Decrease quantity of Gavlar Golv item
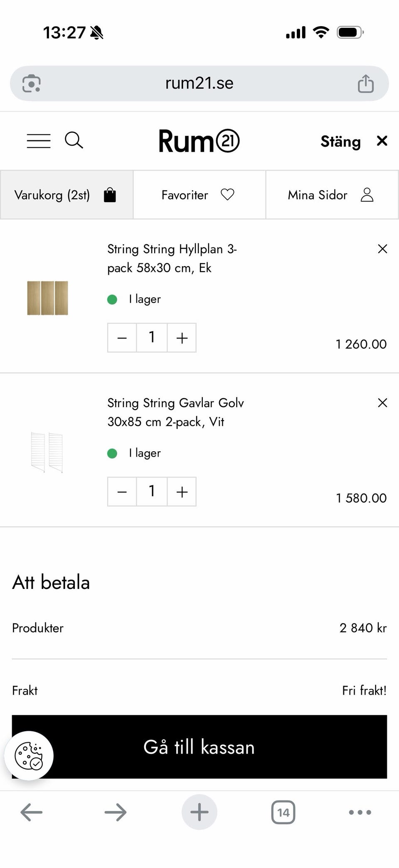Screen dimensions: 399x868 [x=122, y=492]
